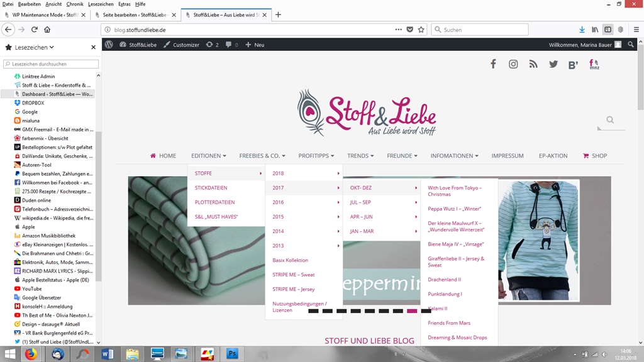Go to browser home page icon
This screenshot has width=644, height=362.
point(47,30)
